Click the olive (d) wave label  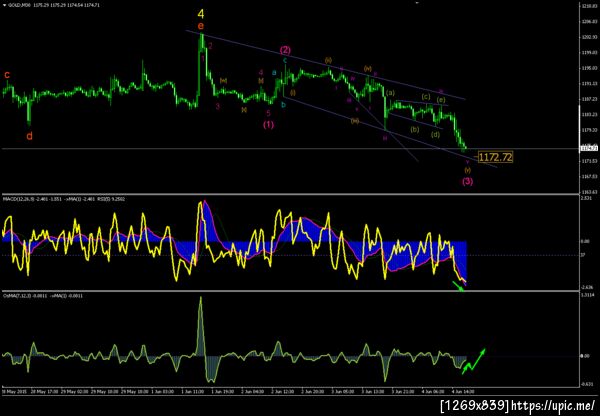click(435, 134)
